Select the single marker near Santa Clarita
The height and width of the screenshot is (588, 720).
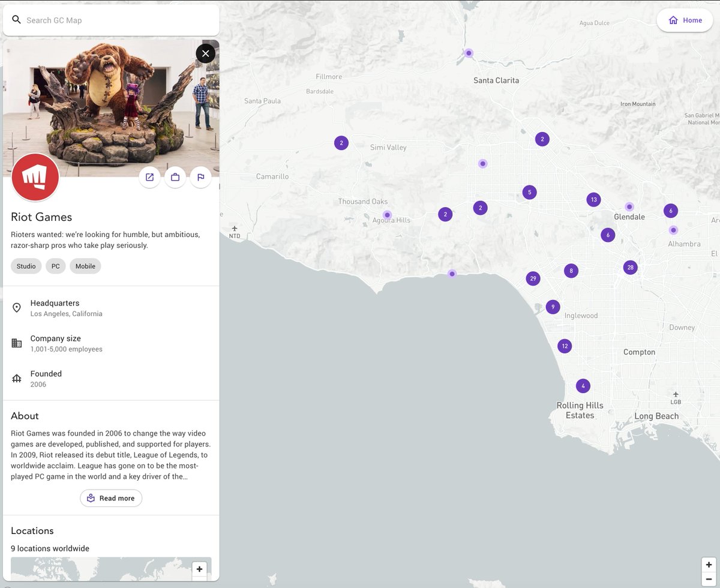click(469, 53)
